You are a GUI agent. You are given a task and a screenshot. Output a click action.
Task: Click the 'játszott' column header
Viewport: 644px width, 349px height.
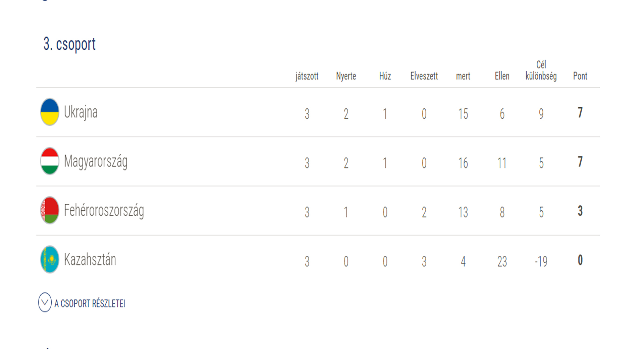pos(307,76)
